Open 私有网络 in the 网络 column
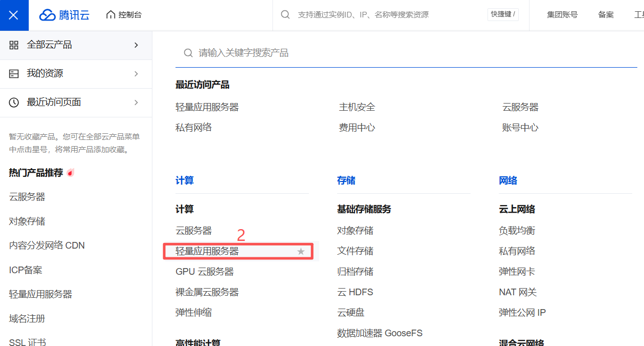The height and width of the screenshot is (346, 644). [517, 251]
